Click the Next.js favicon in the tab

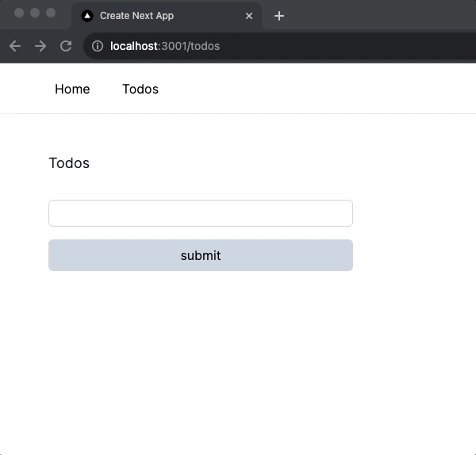pyautogui.click(x=87, y=16)
